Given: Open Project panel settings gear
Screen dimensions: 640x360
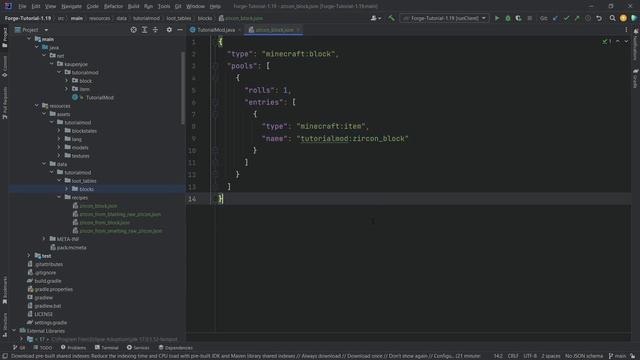Looking at the screenshot, I should pyautogui.click(x=169, y=30).
